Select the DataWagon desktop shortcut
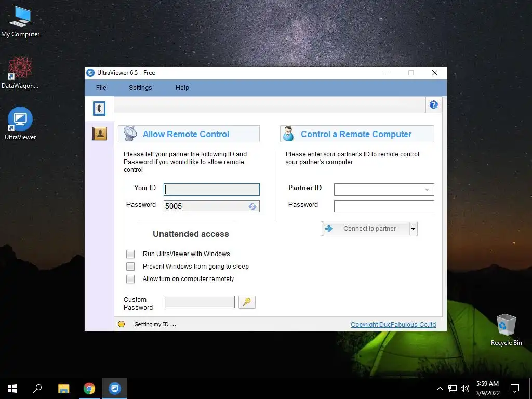The image size is (532, 399). [20, 73]
